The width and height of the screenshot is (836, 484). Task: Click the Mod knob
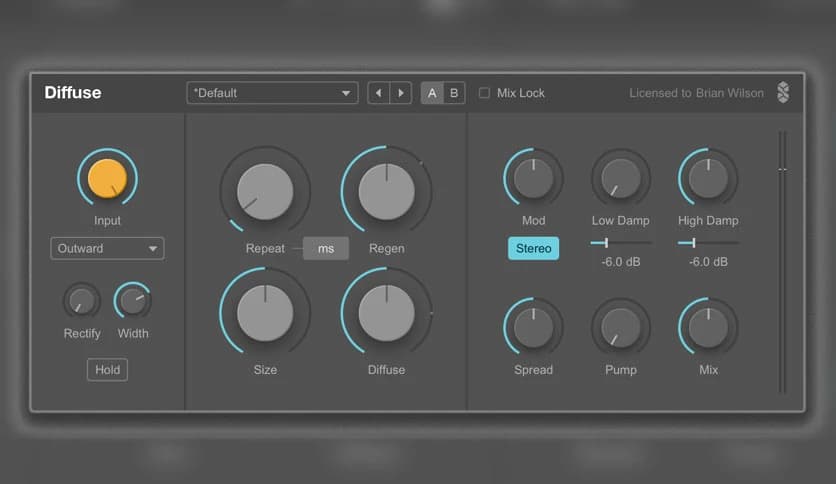(533, 178)
